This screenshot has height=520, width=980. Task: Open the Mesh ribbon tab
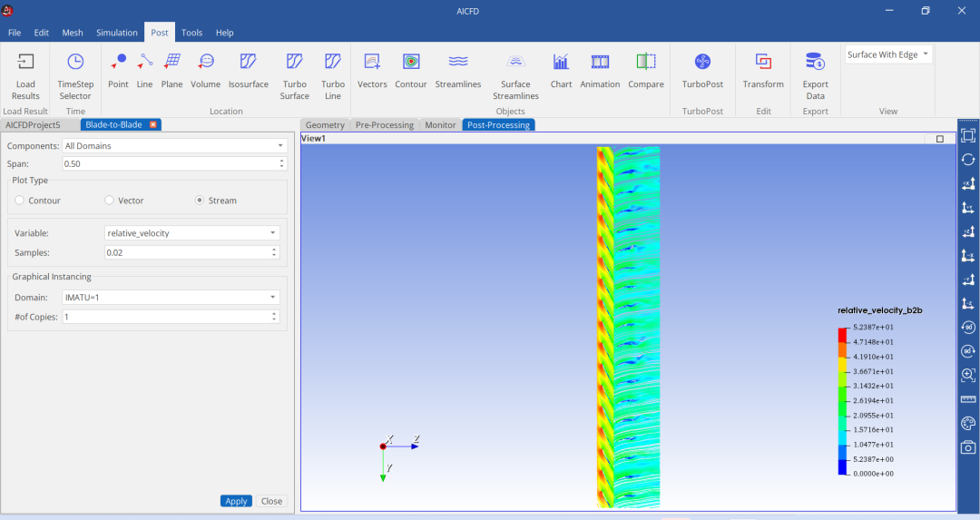click(x=73, y=33)
